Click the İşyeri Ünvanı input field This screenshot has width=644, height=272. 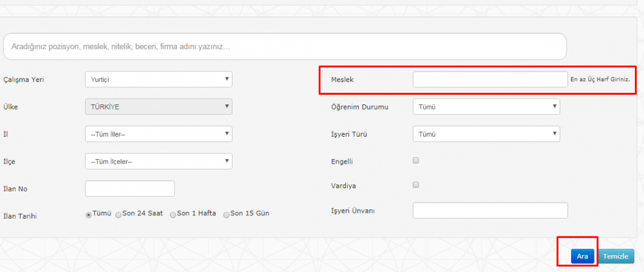coord(490,210)
